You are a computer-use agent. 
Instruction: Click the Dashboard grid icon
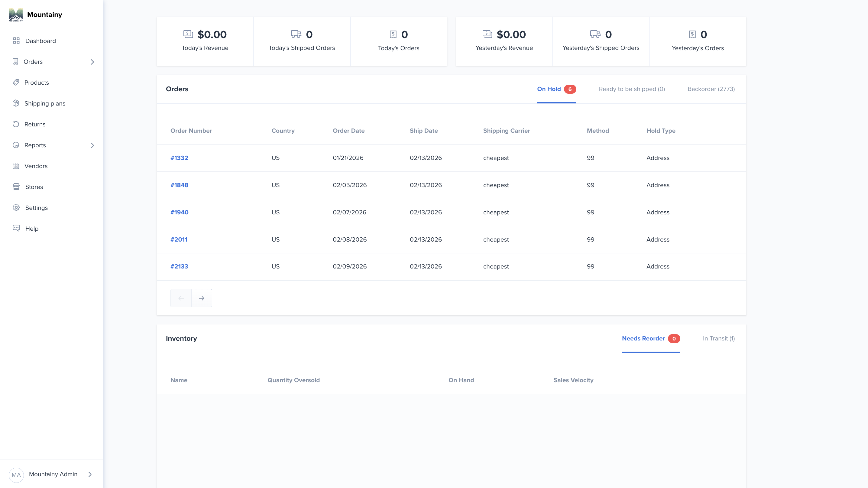(x=16, y=41)
